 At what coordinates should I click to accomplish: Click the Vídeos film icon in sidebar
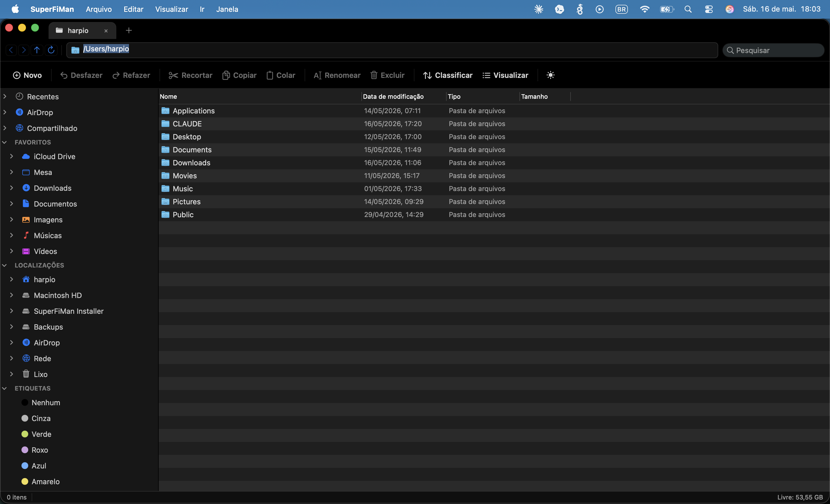point(26,251)
